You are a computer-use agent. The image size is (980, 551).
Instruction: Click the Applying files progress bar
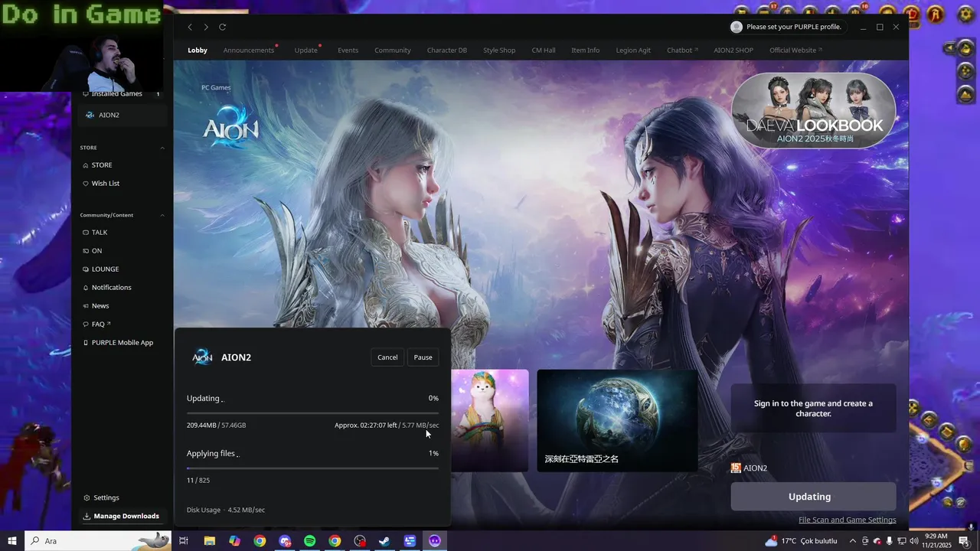pos(312,468)
